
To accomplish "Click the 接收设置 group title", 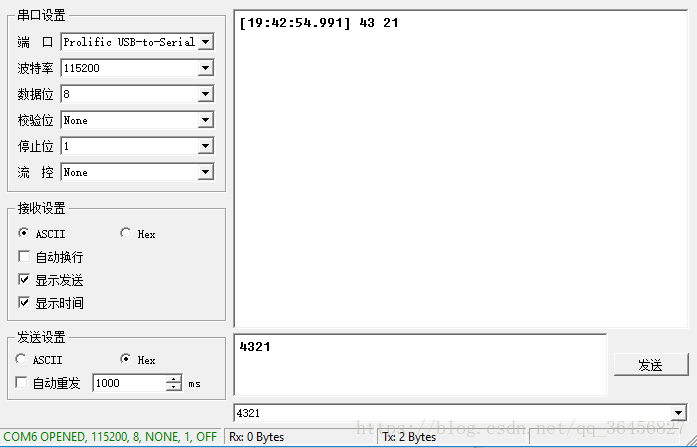I will click(x=41, y=208).
